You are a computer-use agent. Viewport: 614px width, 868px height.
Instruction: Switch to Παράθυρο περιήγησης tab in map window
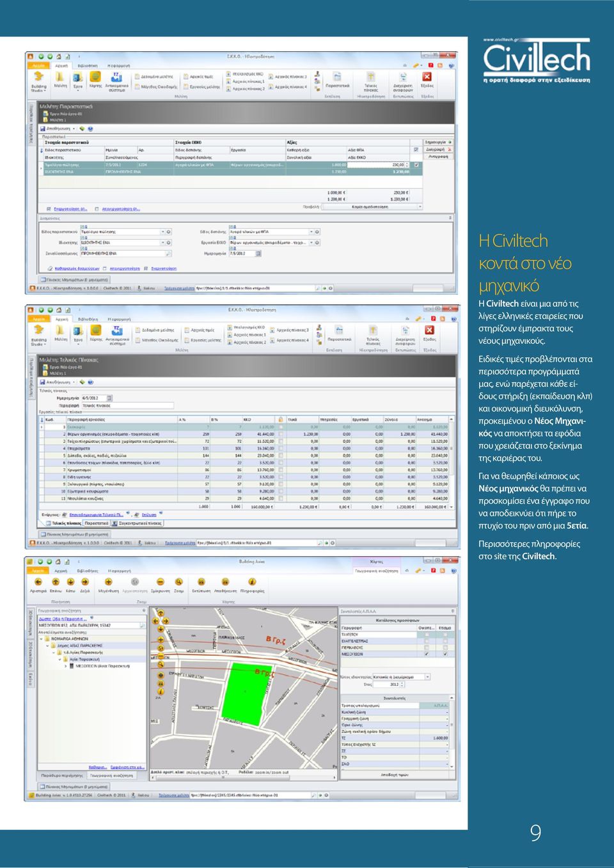pos(61,776)
